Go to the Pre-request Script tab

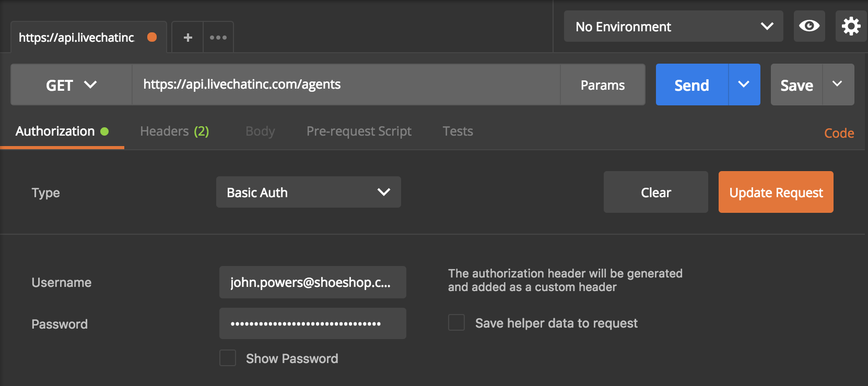coord(359,131)
